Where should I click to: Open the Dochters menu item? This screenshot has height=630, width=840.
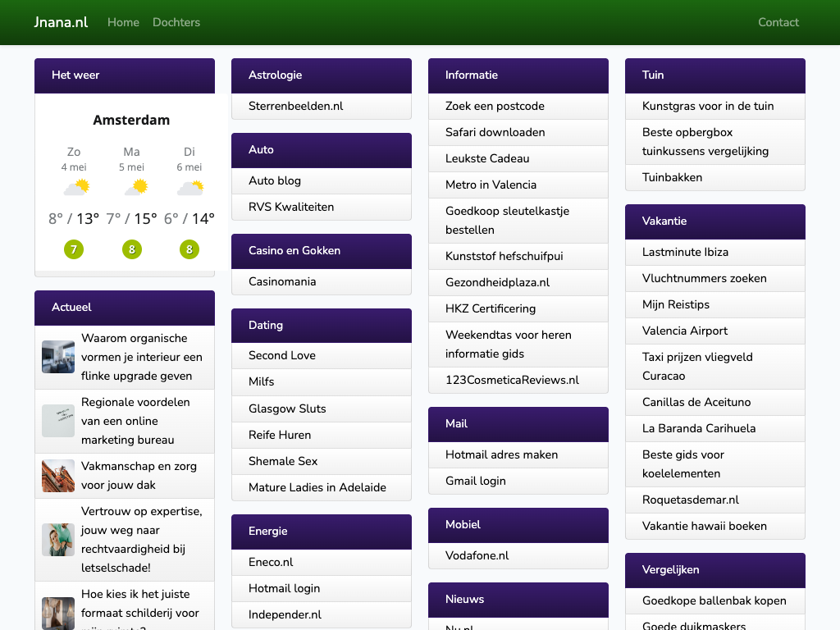pyautogui.click(x=176, y=22)
